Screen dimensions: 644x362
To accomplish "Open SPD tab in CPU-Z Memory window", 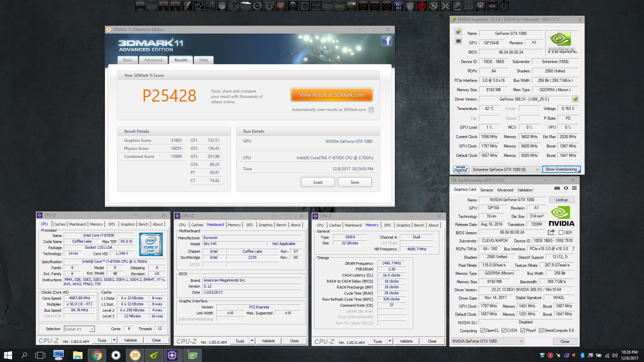I will [x=387, y=225].
